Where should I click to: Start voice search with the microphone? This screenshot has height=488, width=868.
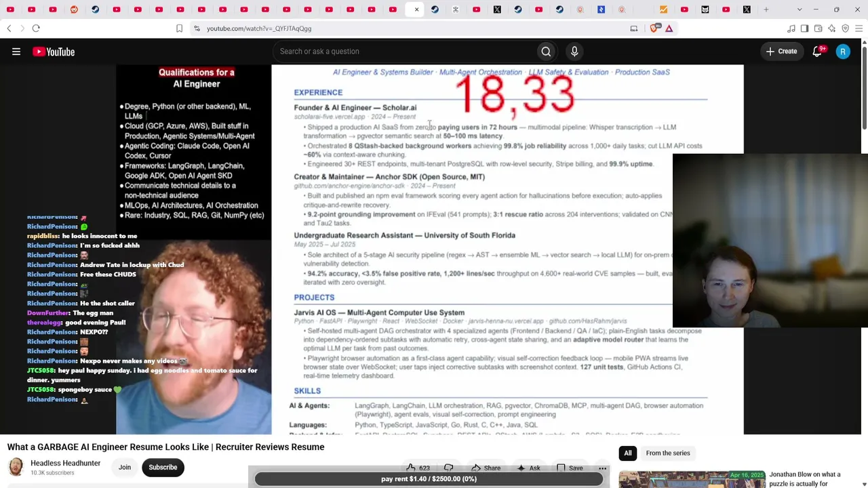point(574,52)
